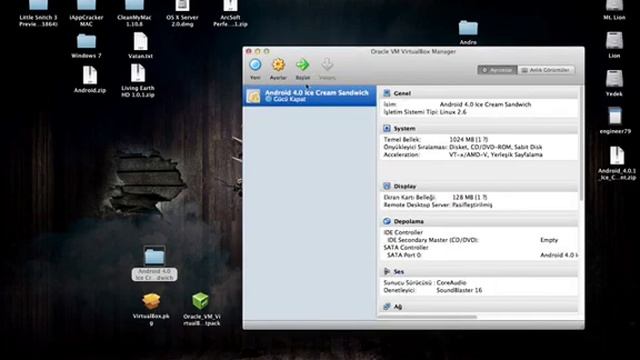
Task: Click the 'CoreAudio' driver value
Action: 451,282
